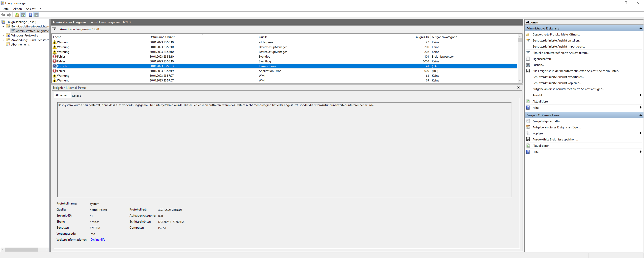Viewport: 644px width, 258px height.
Task: Click 'Gespeicherte Protokolldatei öffnen…' folder icon
Action: pos(528,34)
